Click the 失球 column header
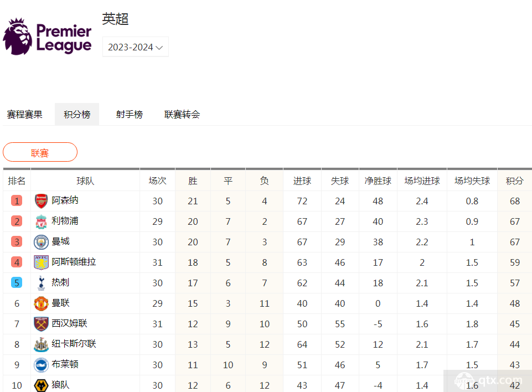 [x=339, y=181]
